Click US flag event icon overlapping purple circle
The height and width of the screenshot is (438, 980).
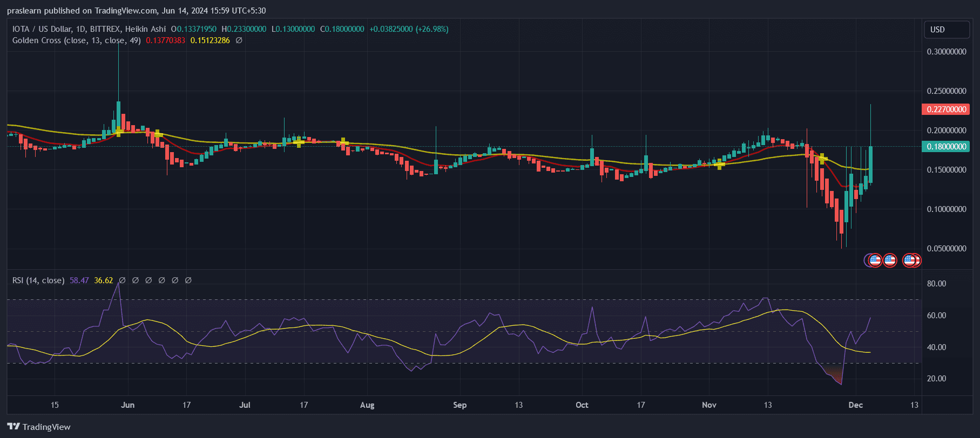(x=874, y=261)
